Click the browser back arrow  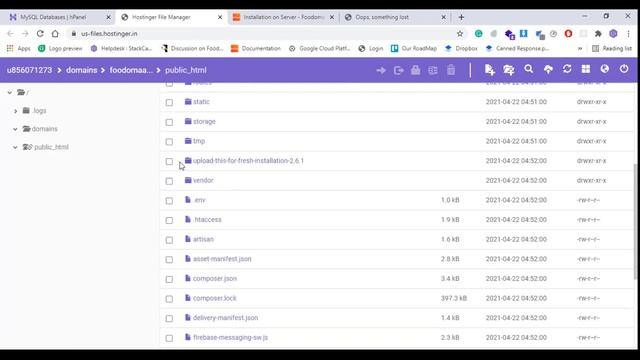point(10,33)
